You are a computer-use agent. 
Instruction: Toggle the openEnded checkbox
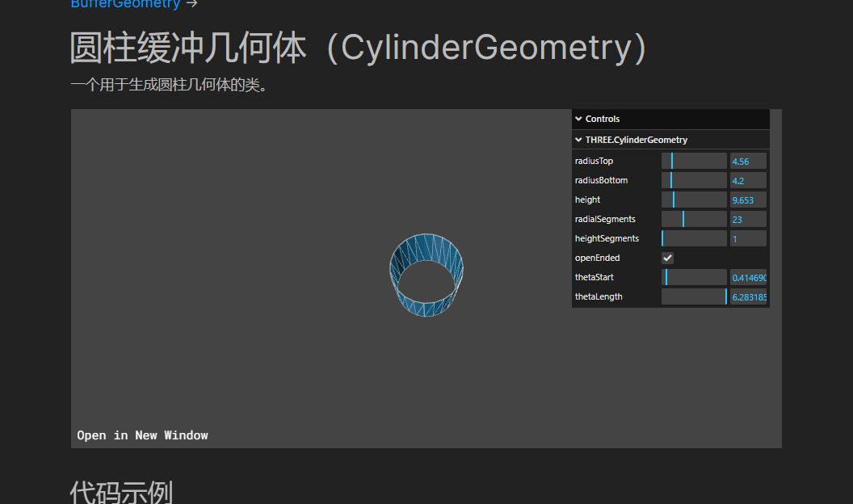tap(667, 258)
